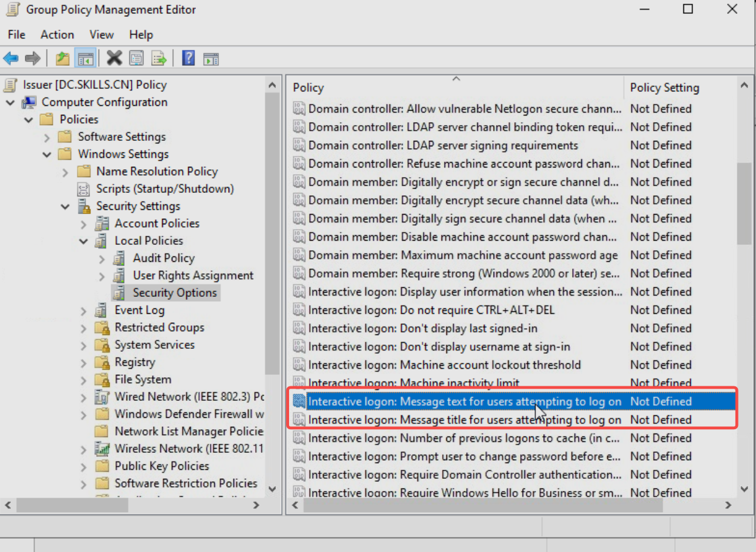756x552 pixels.
Task: Open the Help menu
Action: coord(141,34)
